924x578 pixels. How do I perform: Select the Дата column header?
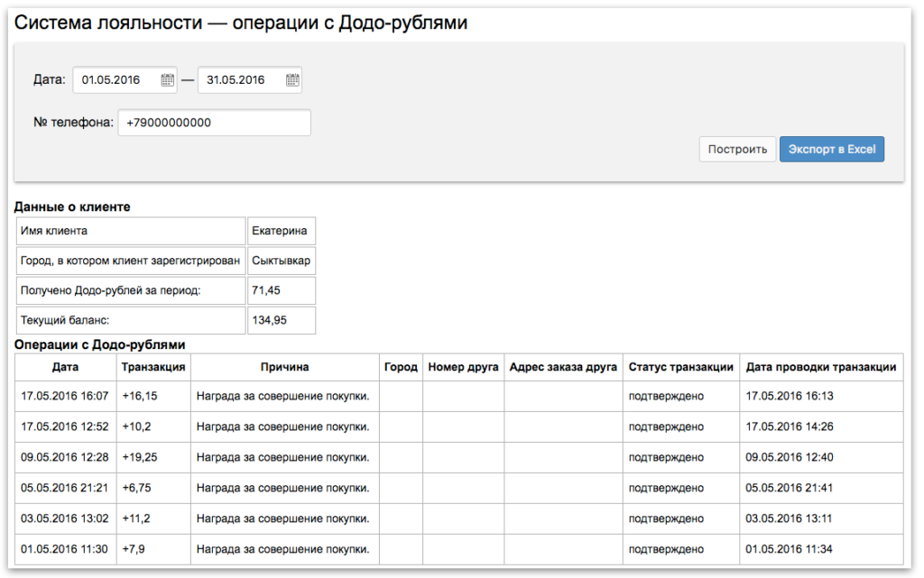click(x=65, y=367)
